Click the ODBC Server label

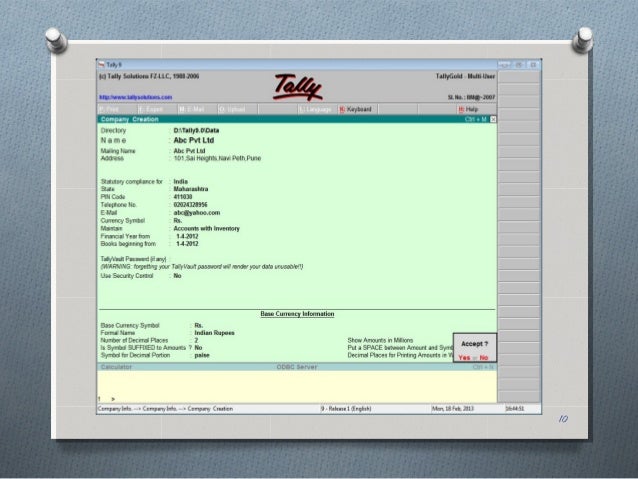click(297, 367)
